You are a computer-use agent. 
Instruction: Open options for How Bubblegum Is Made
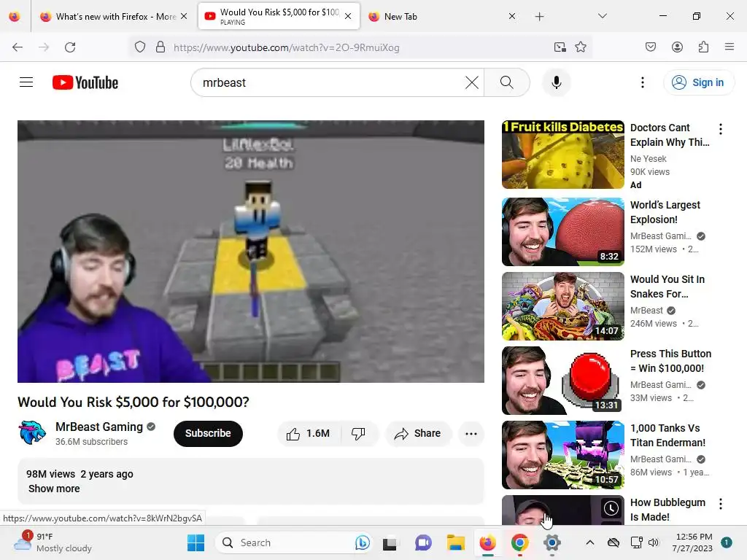720,504
